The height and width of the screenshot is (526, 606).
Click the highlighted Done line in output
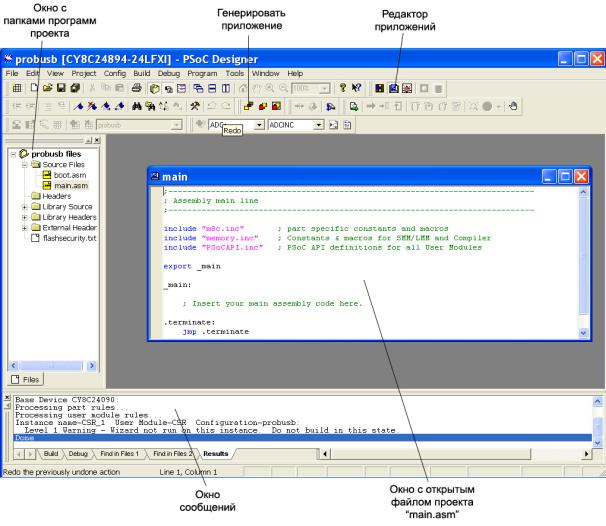303,438
